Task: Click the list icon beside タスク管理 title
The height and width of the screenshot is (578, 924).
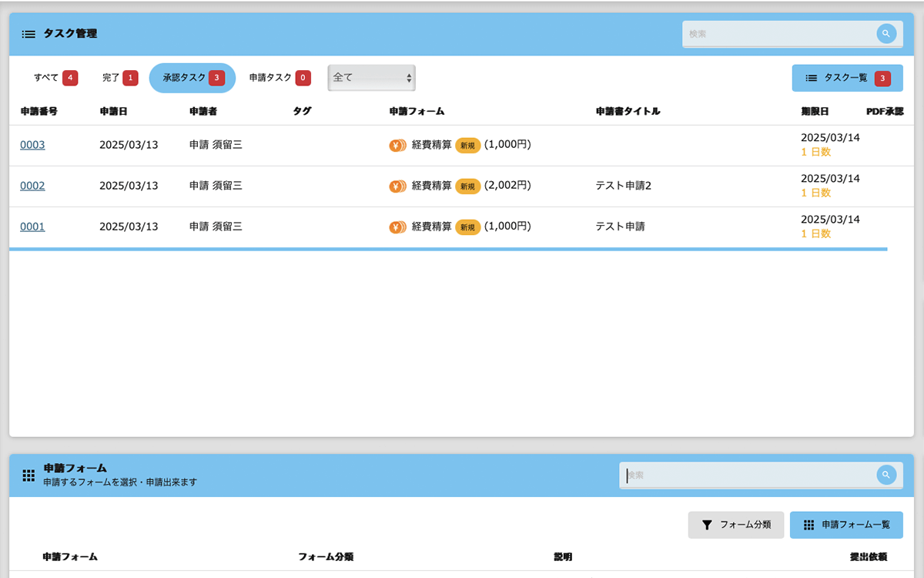Action: tap(28, 34)
